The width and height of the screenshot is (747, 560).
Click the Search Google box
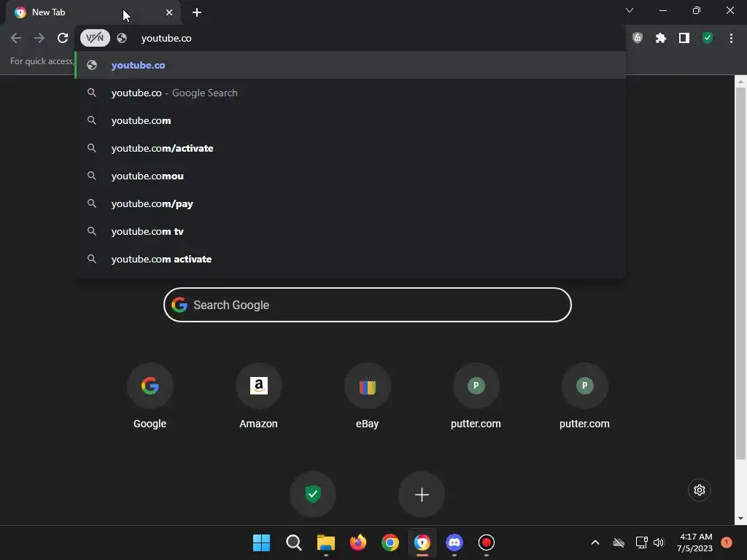(368, 305)
